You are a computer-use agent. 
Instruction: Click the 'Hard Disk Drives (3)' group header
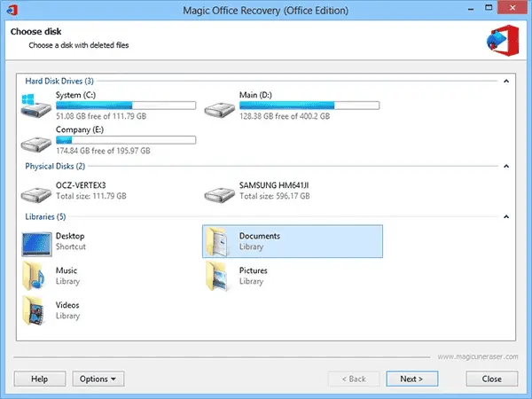pyautogui.click(x=59, y=81)
